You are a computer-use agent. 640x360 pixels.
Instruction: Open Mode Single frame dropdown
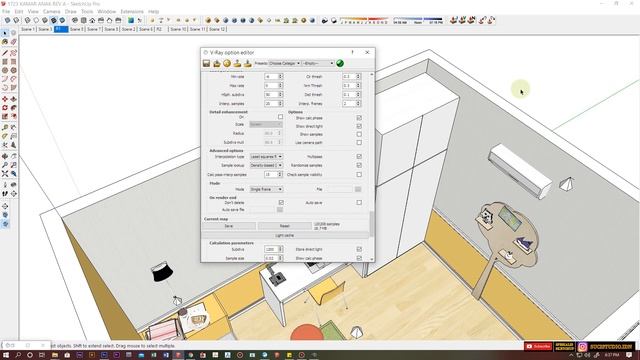point(266,189)
